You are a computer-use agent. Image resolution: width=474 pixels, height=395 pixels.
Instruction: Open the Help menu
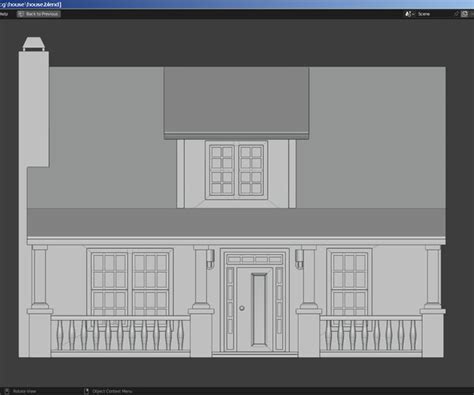(4, 14)
